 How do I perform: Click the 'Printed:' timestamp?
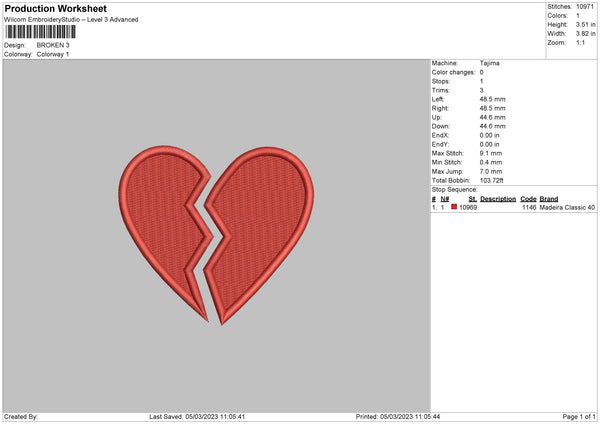(x=398, y=417)
